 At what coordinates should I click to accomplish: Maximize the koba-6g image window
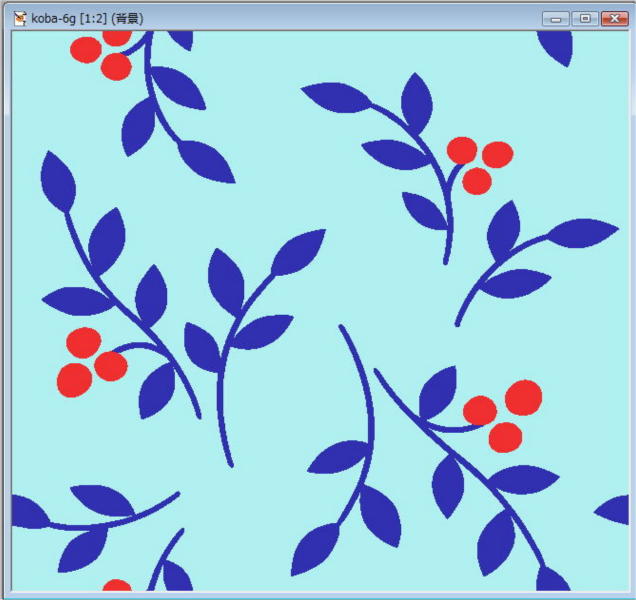(584, 18)
